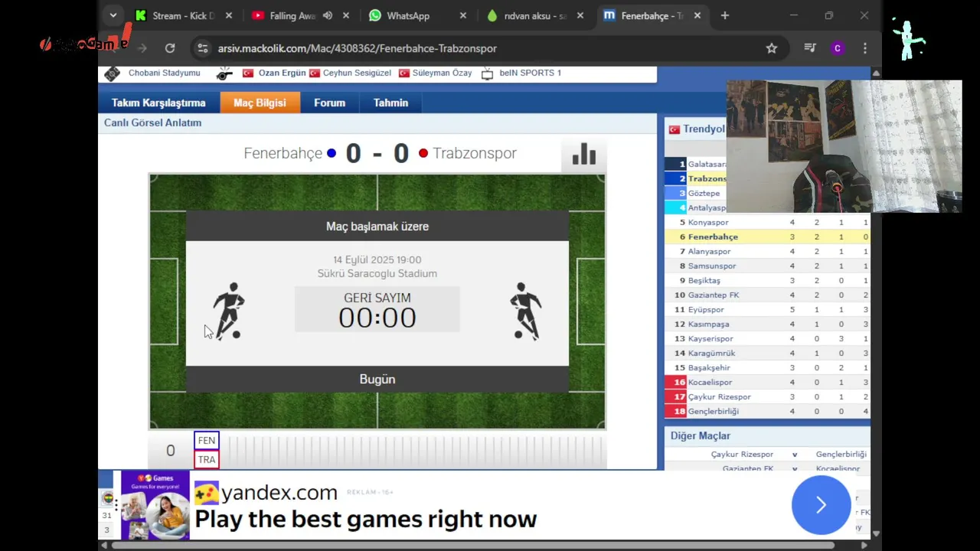Click the beIN SPORTS 1 text
Viewport: 980px width, 551px height.
pyautogui.click(x=530, y=73)
